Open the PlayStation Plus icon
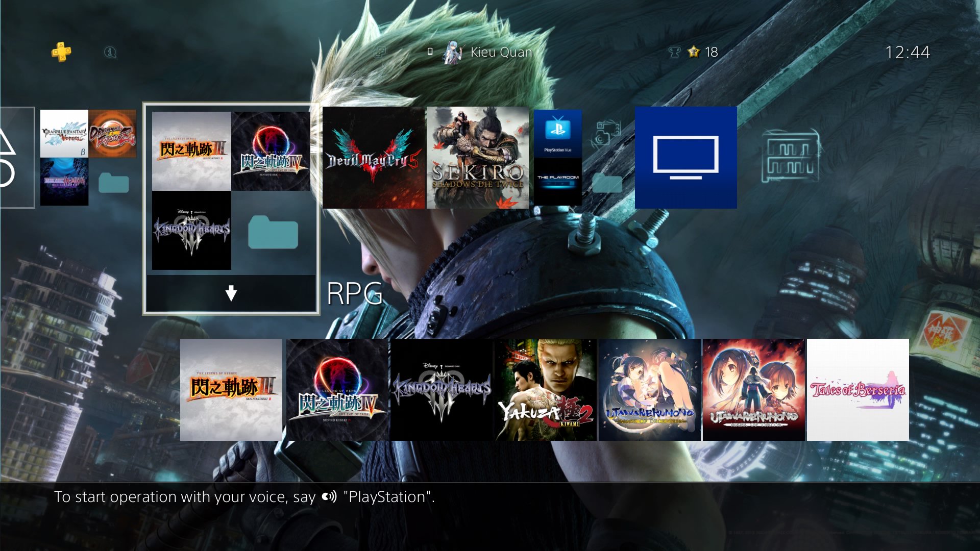Screen dimensions: 980x551 (61, 52)
